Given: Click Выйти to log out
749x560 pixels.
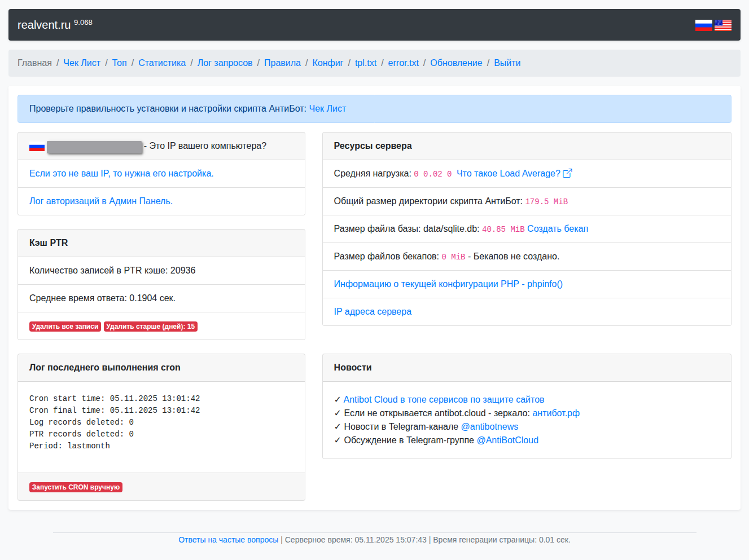Looking at the screenshot, I should point(507,63).
